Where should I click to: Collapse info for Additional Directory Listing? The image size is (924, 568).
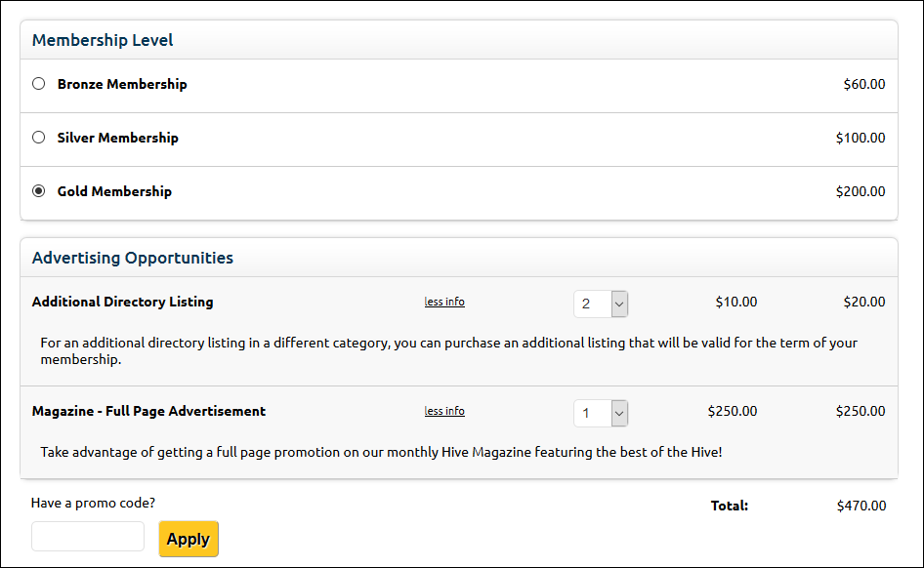[444, 302]
